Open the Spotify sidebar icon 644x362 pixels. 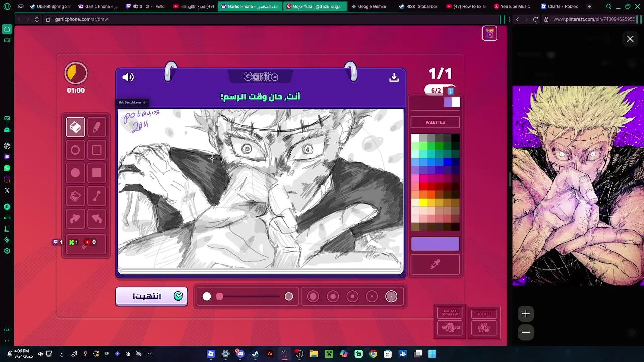(7, 207)
